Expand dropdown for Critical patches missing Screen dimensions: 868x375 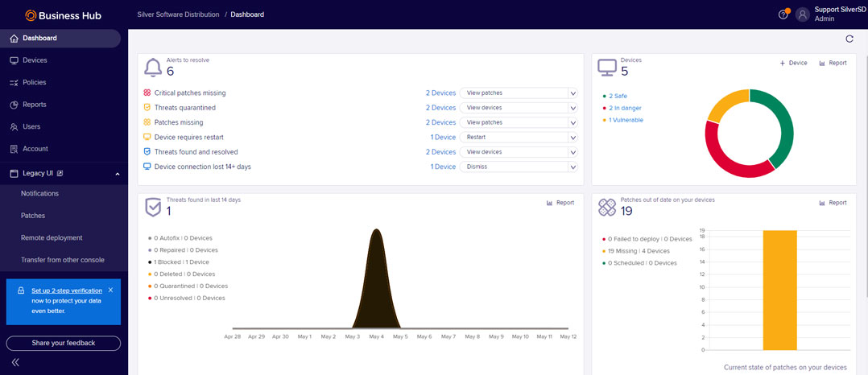coord(573,93)
